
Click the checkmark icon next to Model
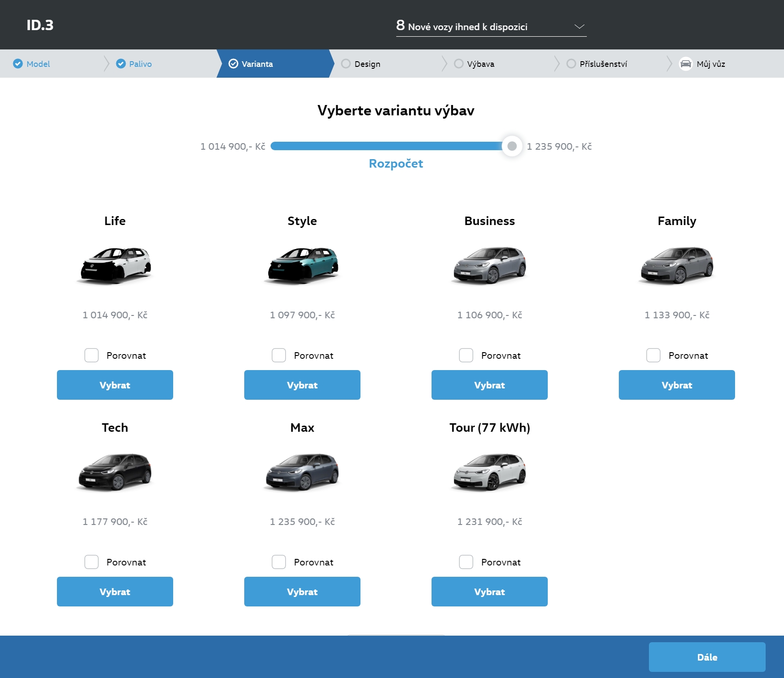18,64
